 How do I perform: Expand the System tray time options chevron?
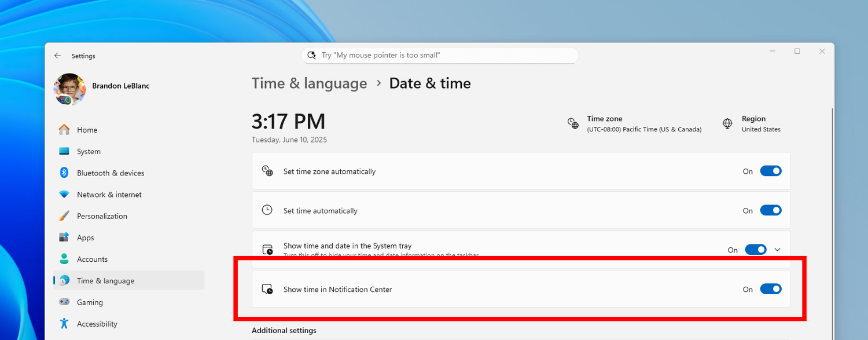(x=778, y=250)
